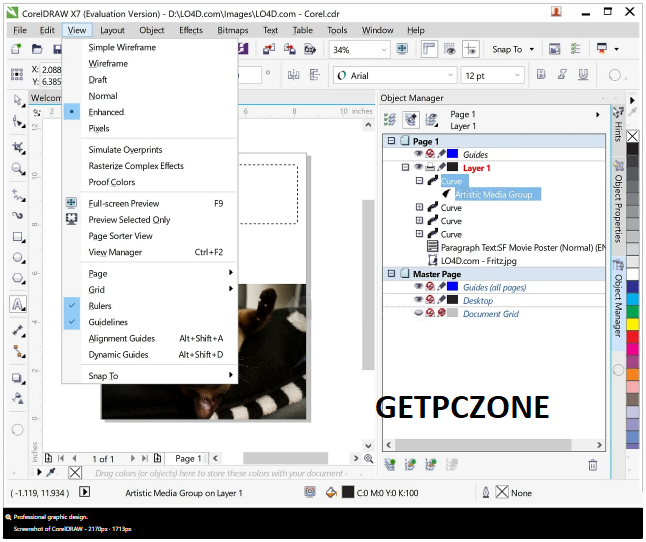
Task: Toggle Show Rulers toolbar button
Action: 429,49
